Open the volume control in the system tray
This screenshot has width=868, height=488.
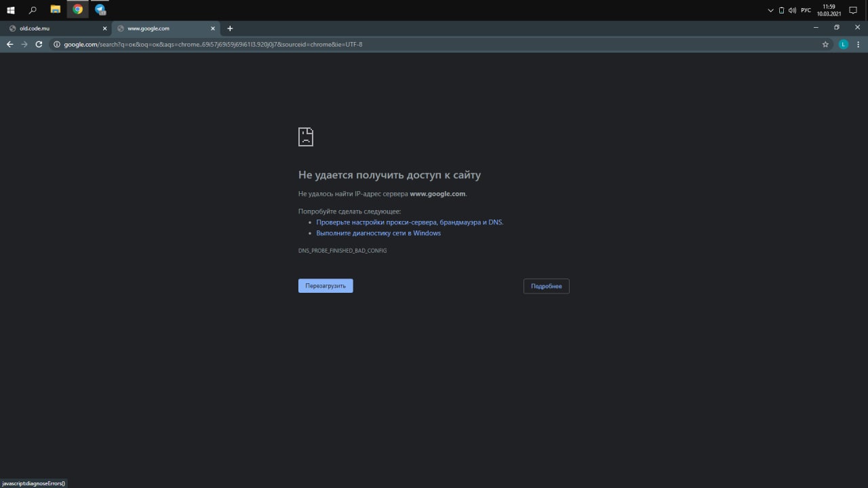click(792, 10)
